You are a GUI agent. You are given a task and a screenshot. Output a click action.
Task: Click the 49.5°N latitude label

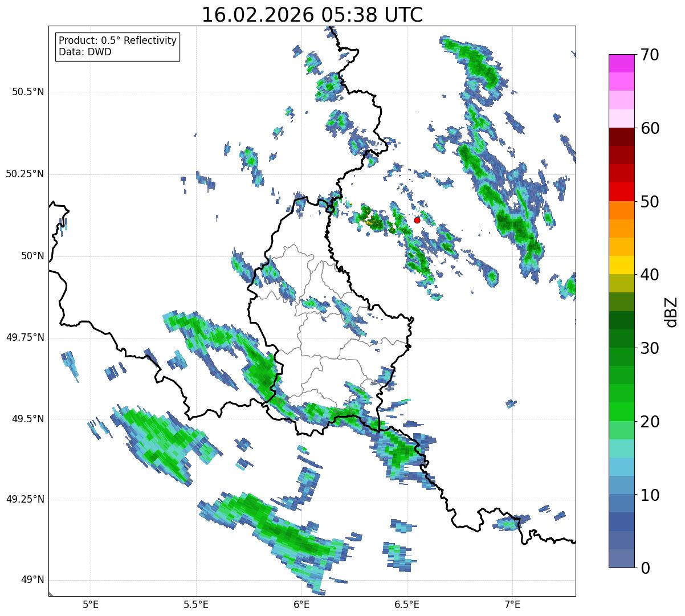click(x=28, y=419)
